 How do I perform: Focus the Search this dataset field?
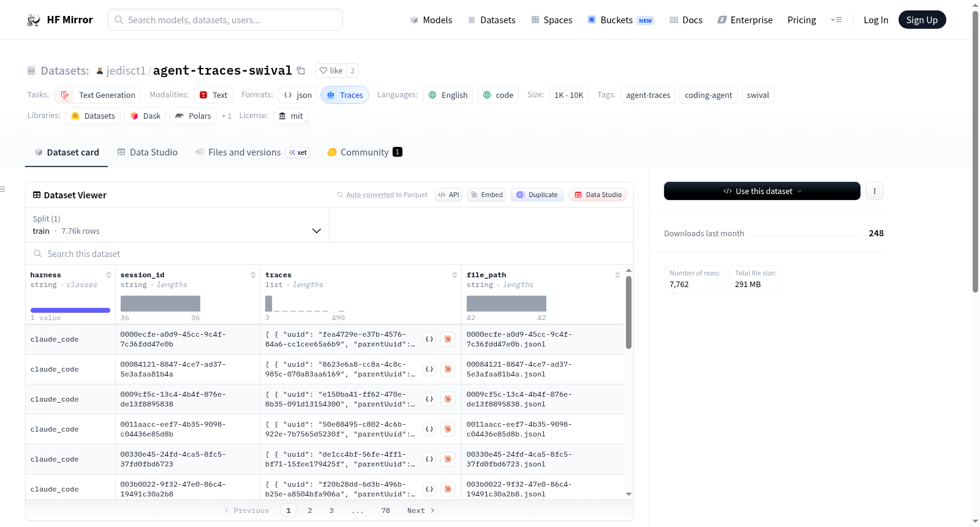[330, 253]
